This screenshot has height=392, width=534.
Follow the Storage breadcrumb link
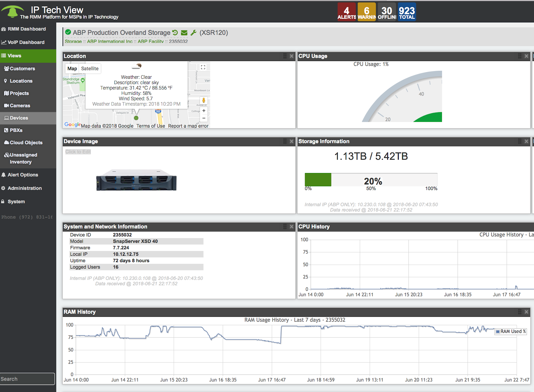[x=73, y=41]
